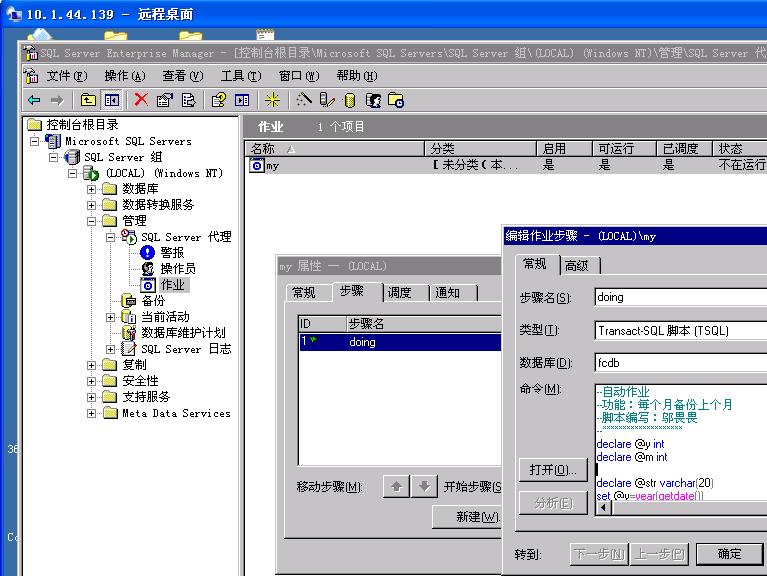This screenshot has width=767, height=576.
Task: Click move step down arrow button
Action: click(x=424, y=486)
